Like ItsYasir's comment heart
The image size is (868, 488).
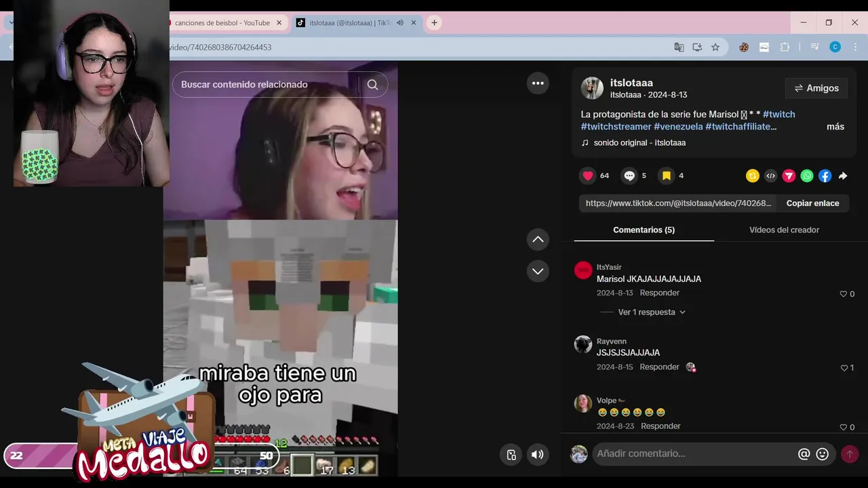pyautogui.click(x=844, y=294)
